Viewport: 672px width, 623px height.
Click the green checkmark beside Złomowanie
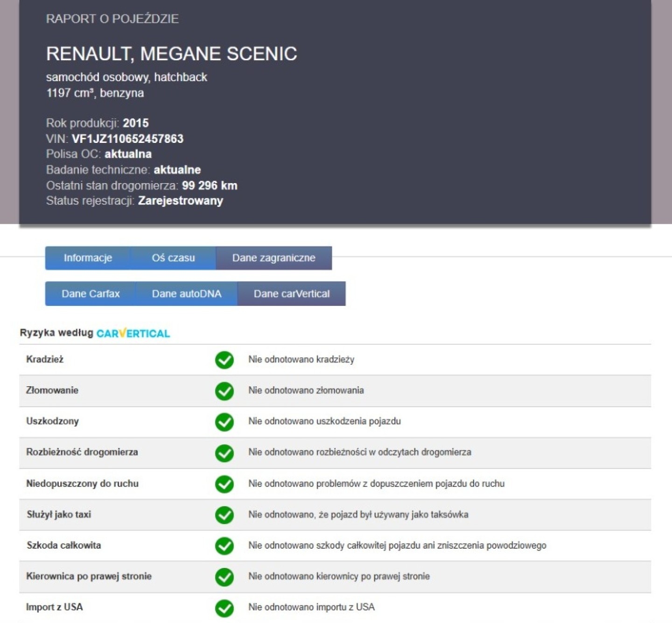point(224,391)
